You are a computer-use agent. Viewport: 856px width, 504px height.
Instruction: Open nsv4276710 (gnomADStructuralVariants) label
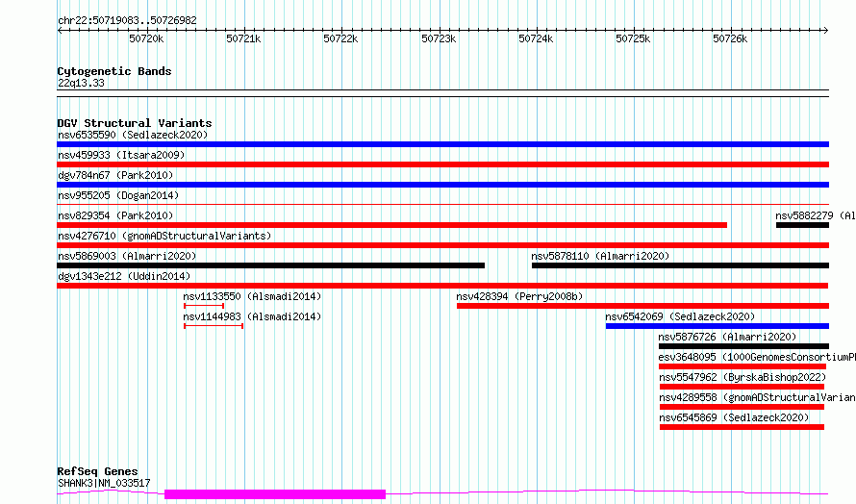(x=164, y=236)
